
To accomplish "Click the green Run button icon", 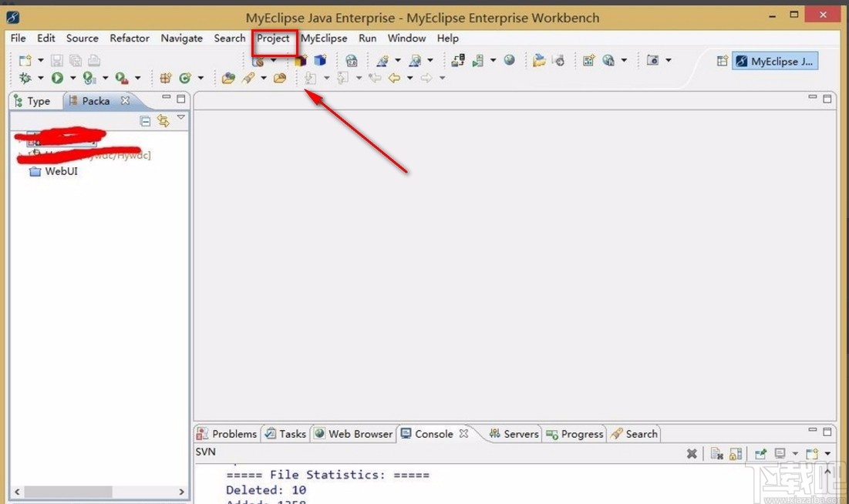I will click(x=57, y=78).
